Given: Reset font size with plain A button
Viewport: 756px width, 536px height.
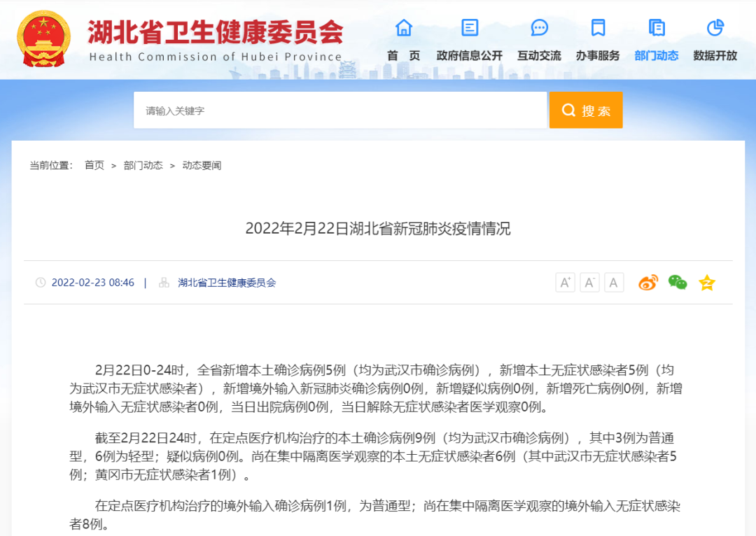Looking at the screenshot, I should coord(614,283).
